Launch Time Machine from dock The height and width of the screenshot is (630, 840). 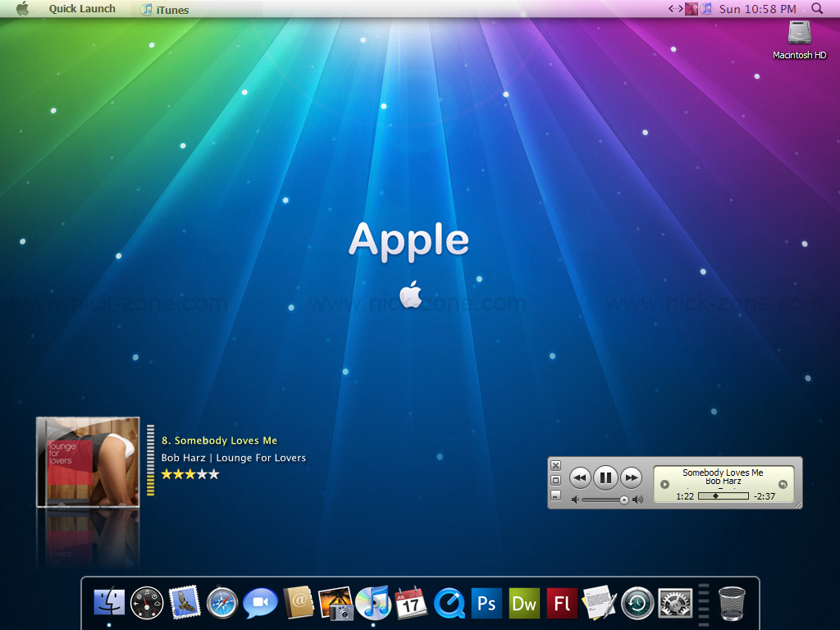tap(637, 603)
